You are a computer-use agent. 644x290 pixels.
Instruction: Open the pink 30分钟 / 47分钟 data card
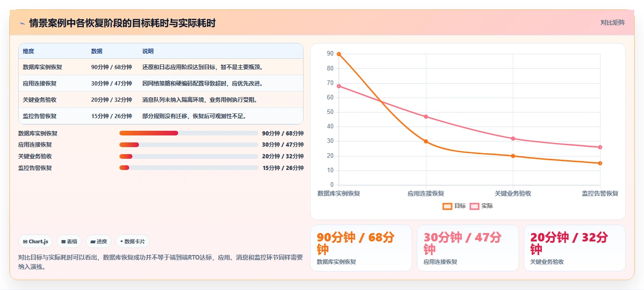468,248
